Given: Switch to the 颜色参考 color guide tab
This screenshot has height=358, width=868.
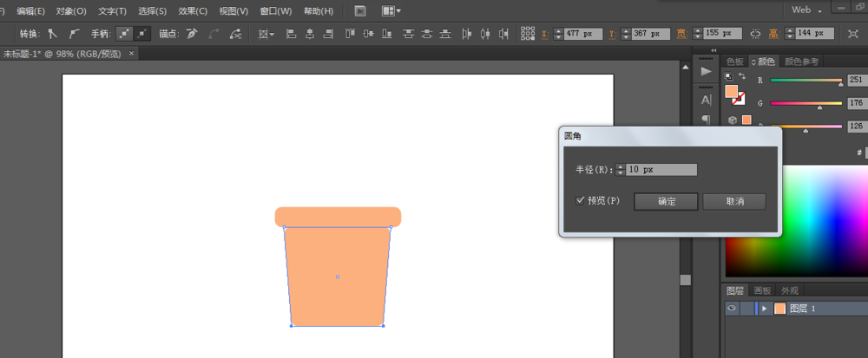Looking at the screenshot, I should (801, 62).
